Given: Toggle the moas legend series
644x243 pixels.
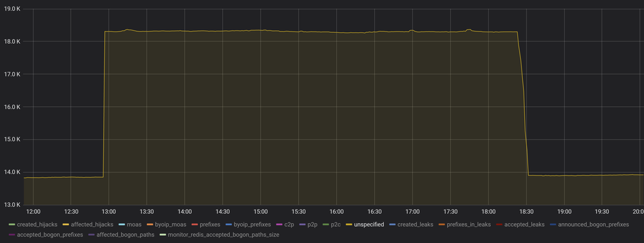Looking at the screenshot, I should point(130,224).
